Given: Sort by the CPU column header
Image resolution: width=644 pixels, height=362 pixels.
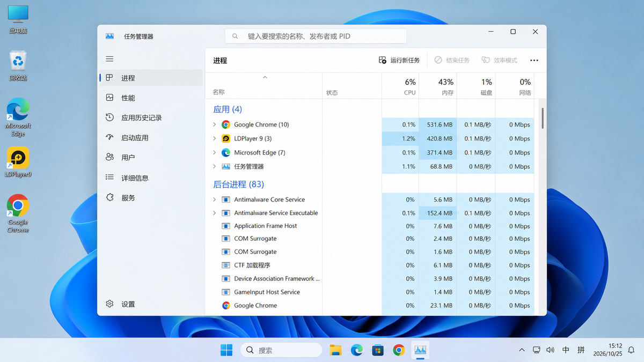Looking at the screenshot, I should (x=400, y=86).
